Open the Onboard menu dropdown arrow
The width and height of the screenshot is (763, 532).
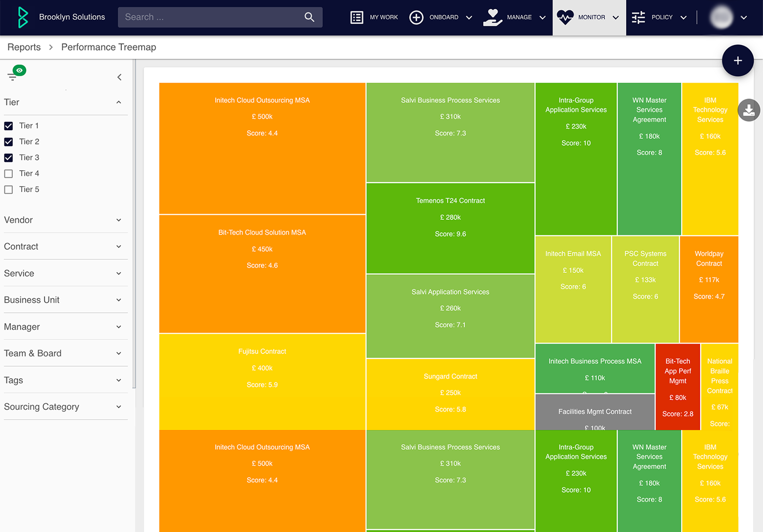(469, 18)
